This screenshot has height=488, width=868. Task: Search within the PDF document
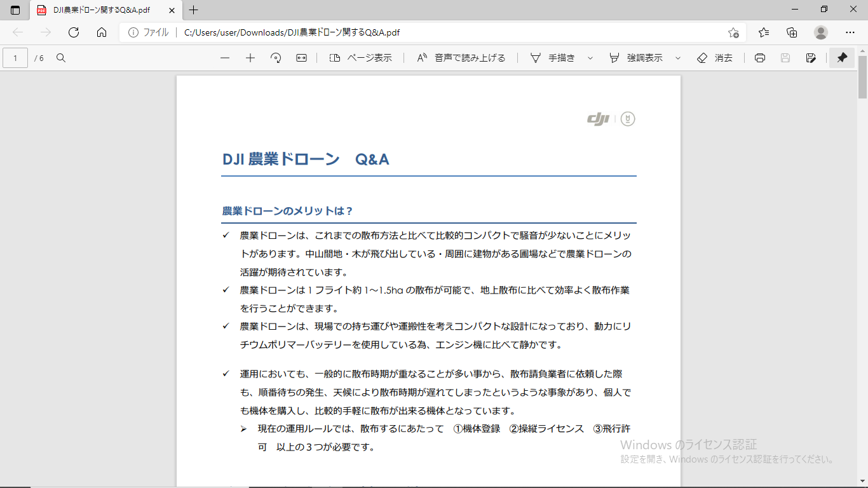(x=61, y=58)
